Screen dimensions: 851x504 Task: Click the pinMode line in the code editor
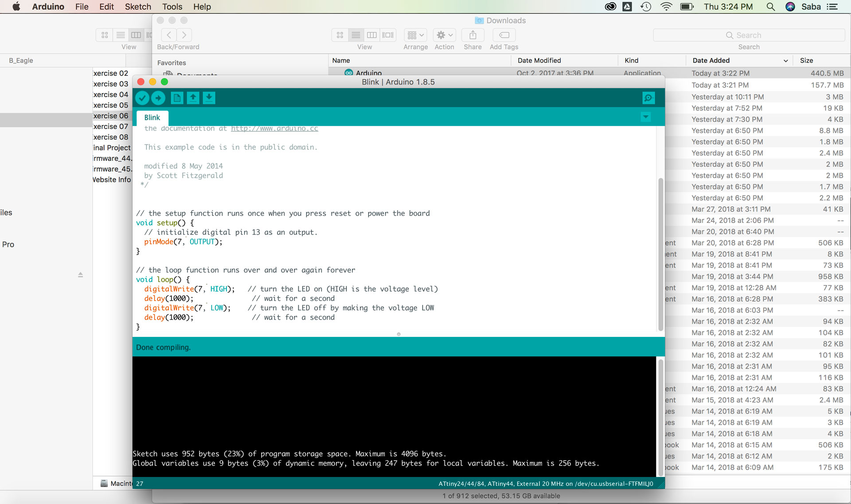pos(183,242)
